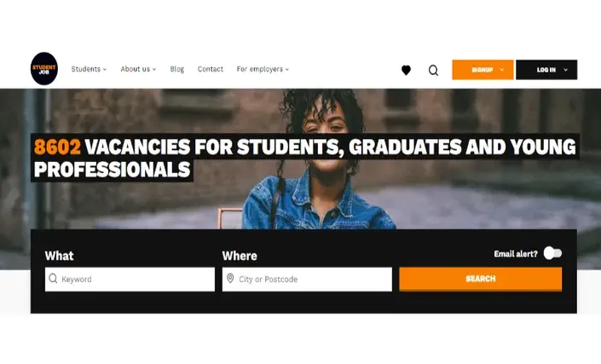
Task: Click the orange Signup button
Action: [483, 70]
